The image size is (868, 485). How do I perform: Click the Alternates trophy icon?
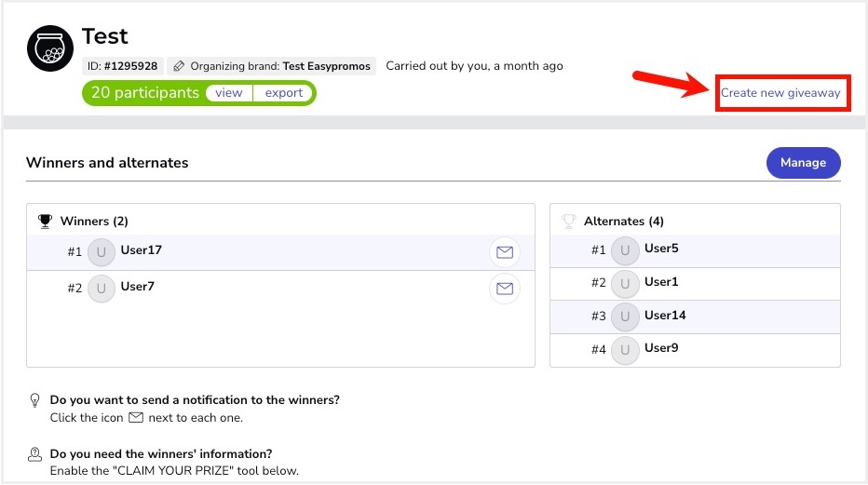click(568, 222)
